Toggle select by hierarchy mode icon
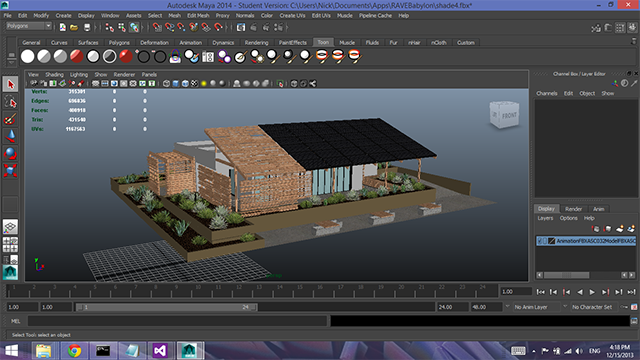The image size is (640, 360). click(109, 27)
